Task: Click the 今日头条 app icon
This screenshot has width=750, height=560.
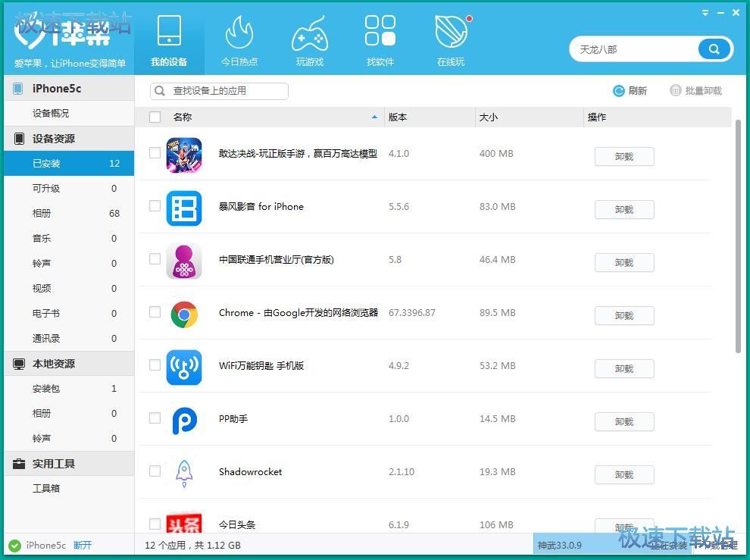Action: [x=184, y=523]
